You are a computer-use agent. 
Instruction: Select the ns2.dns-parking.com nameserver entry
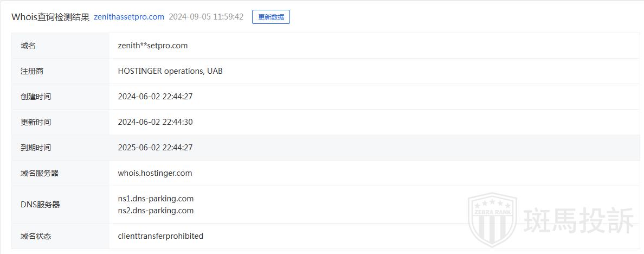(x=156, y=211)
